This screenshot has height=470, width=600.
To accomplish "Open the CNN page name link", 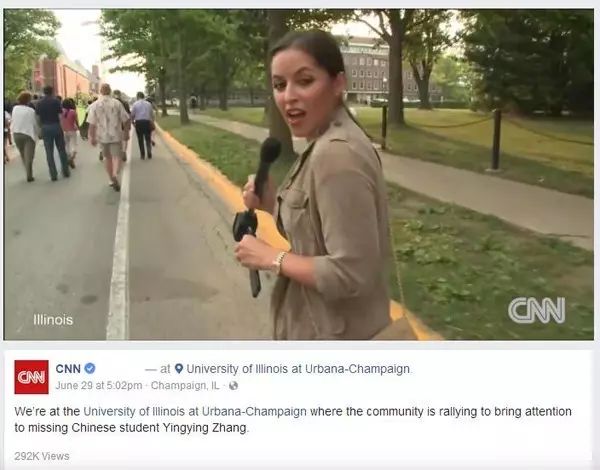I will coord(68,369).
